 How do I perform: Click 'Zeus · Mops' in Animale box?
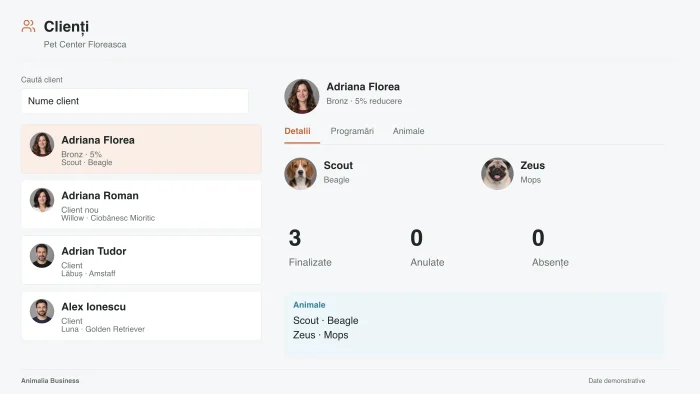[x=321, y=335]
